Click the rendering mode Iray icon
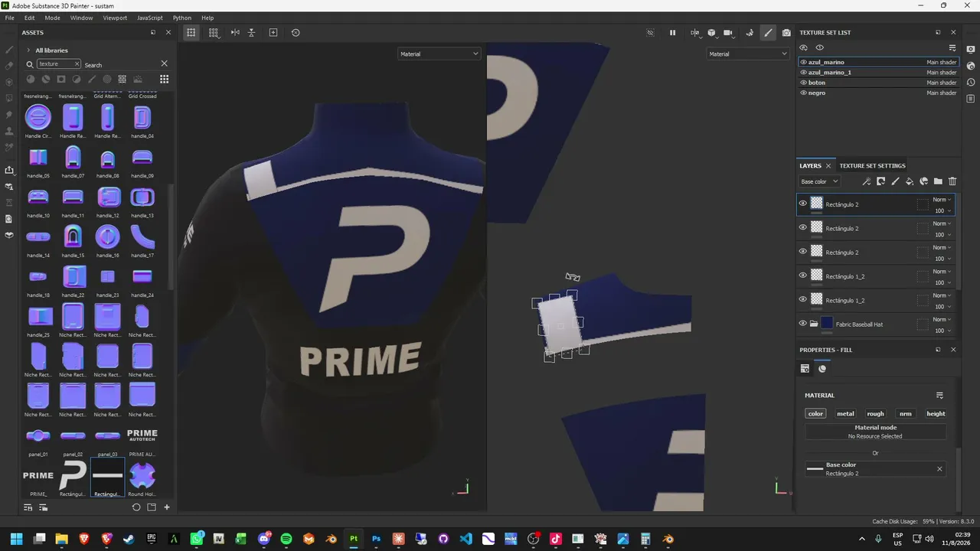The width and height of the screenshot is (980, 551). pyautogui.click(x=750, y=33)
